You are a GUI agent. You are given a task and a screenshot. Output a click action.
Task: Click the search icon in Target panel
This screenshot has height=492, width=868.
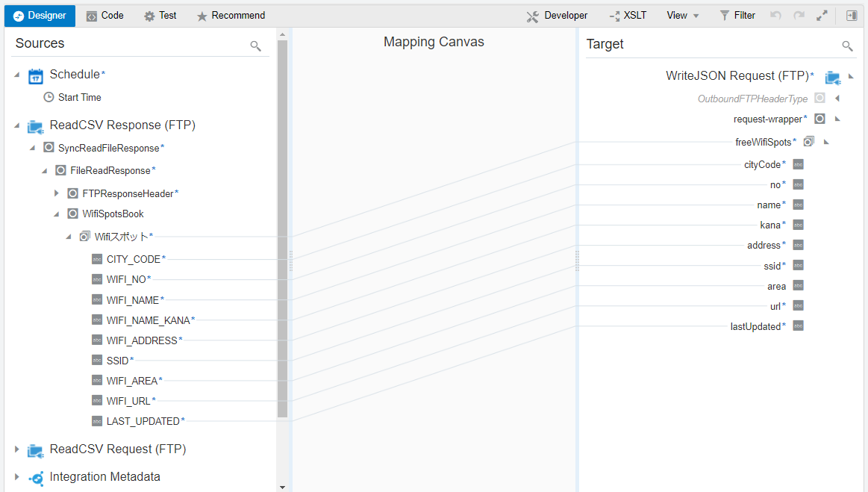847,46
